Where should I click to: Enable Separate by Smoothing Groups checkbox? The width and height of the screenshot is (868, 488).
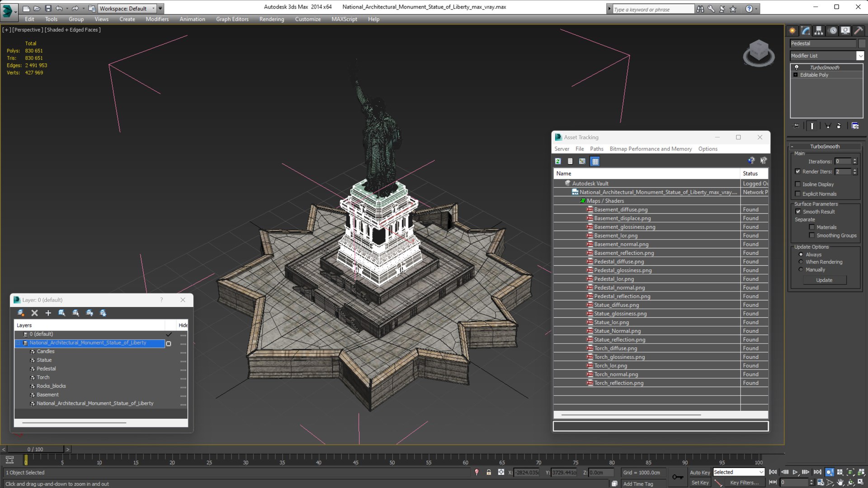pos(812,235)
